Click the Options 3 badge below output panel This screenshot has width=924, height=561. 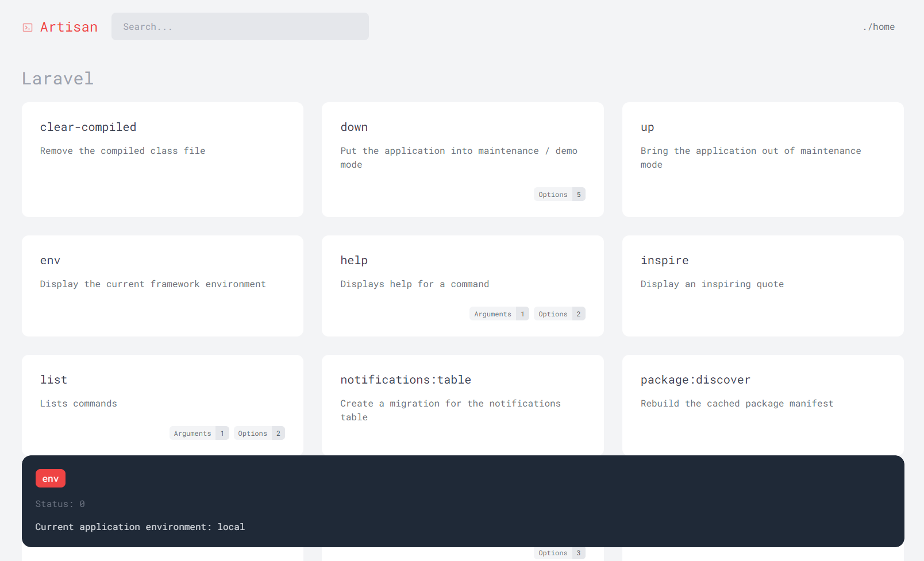click(560, 554)
